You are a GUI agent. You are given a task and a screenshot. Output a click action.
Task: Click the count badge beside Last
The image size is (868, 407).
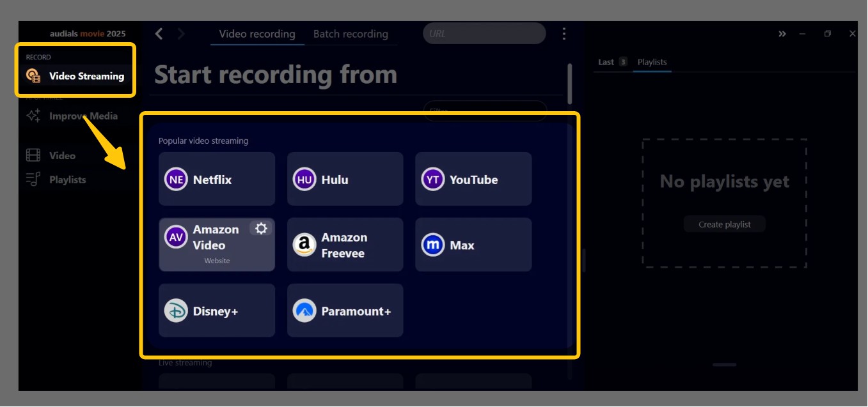623,62
